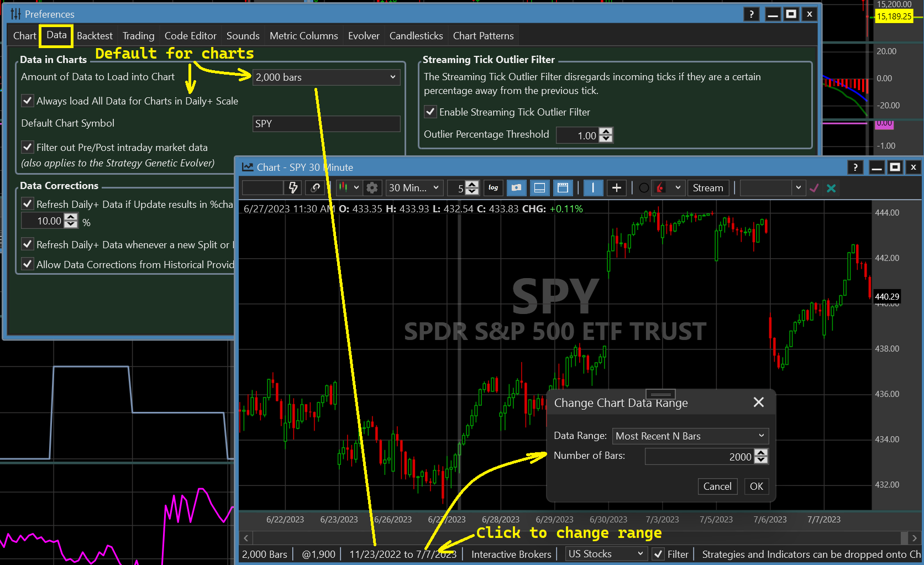The width and height of the screenshot is (924, 565).
Task: Click the Default Chart Symbol SPY field
Action: coord(326,124)
